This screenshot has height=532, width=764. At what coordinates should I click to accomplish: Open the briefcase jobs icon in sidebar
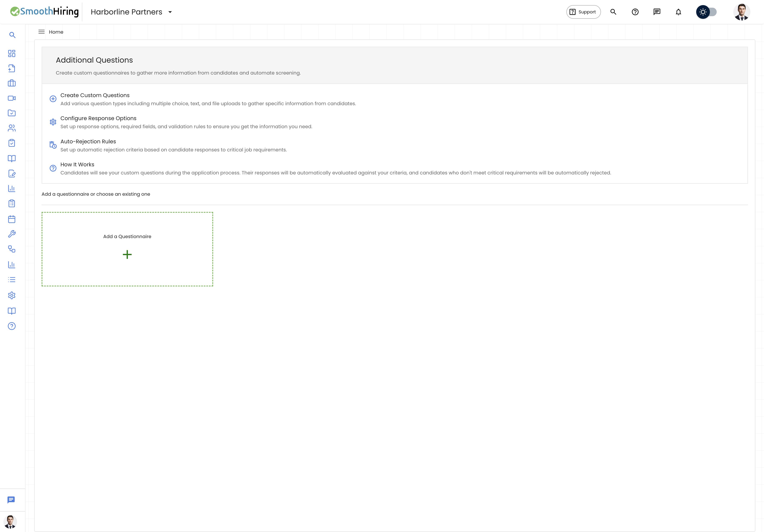12,83
